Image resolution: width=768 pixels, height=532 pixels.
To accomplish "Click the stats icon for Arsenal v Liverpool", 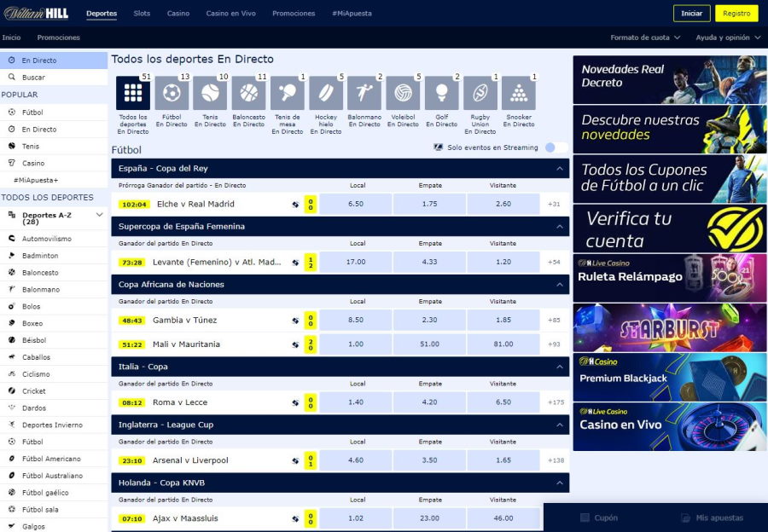I will [x=295, y=460].
